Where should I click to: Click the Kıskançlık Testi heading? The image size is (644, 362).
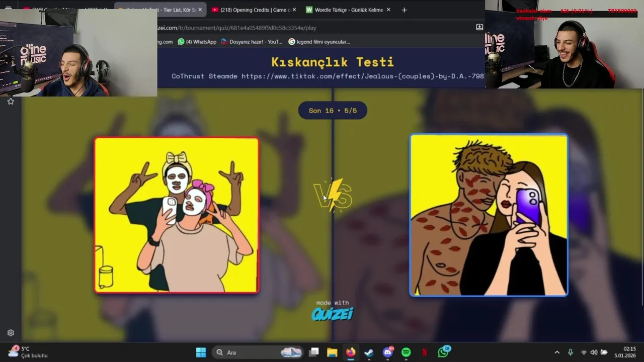point(333,62)
